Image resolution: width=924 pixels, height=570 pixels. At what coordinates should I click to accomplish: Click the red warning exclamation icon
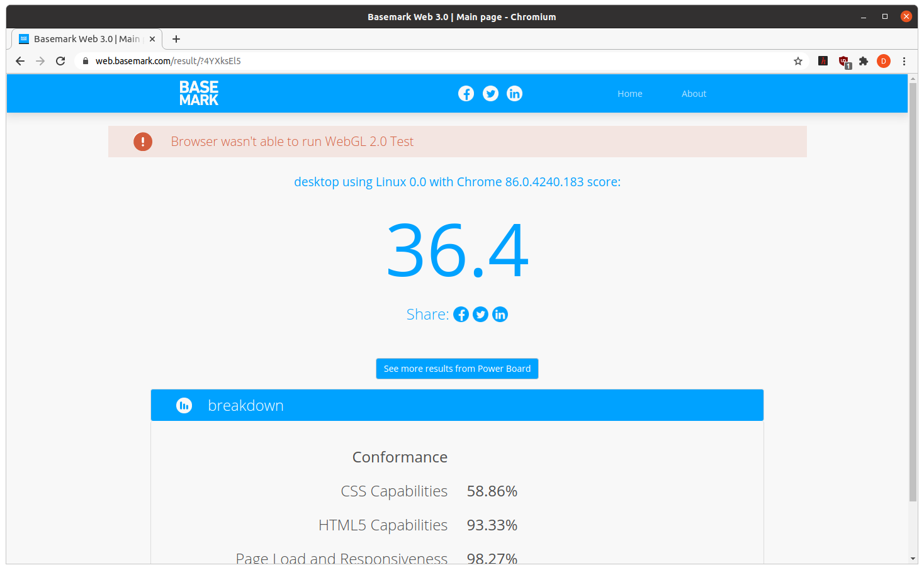(x=143, y=142)
